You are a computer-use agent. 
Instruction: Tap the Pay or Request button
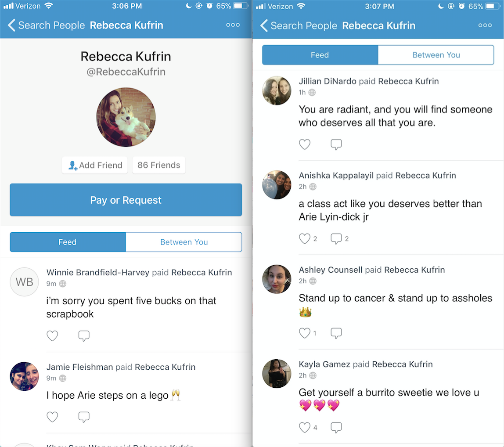(126, 200)
